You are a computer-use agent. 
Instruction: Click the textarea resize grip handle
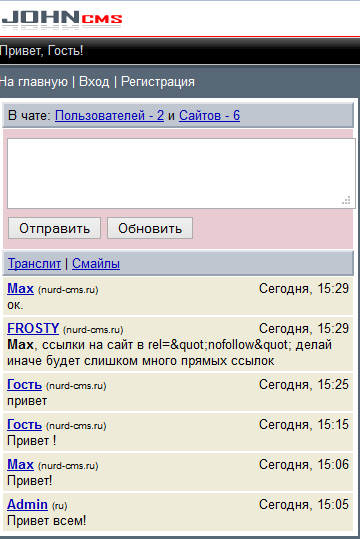coord(346,200)
